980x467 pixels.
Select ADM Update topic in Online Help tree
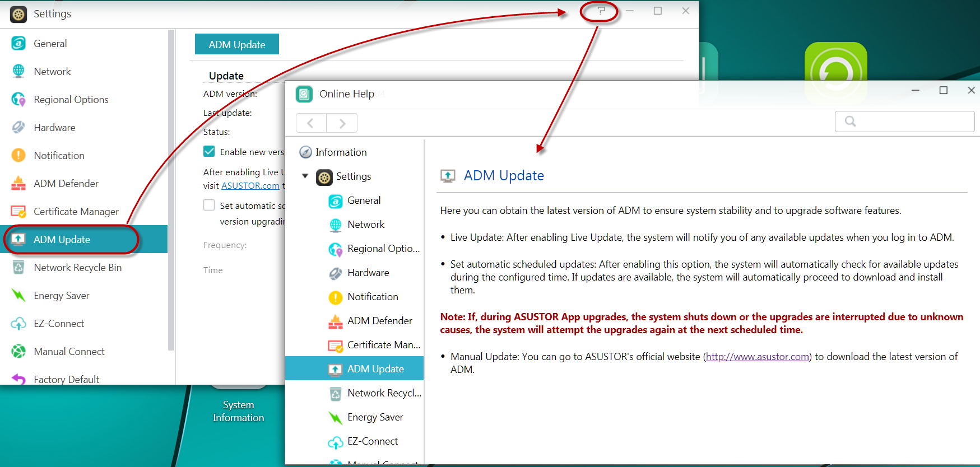coord(354,369)
